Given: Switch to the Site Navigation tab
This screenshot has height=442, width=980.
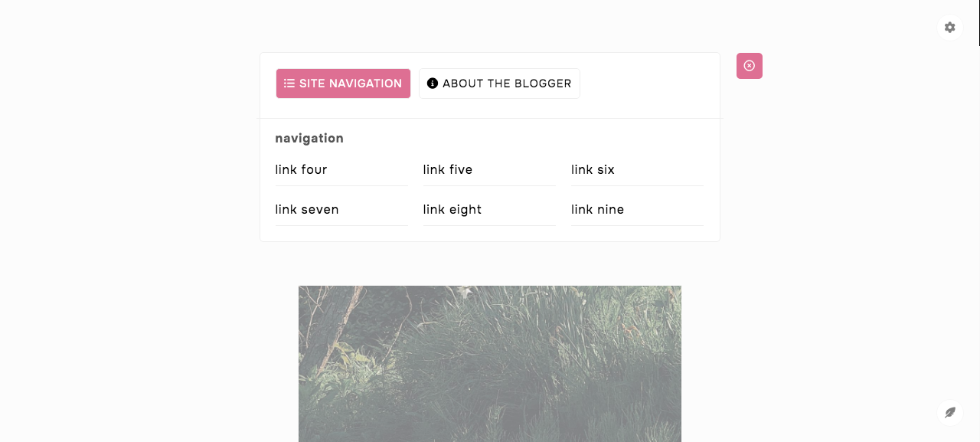Looking at the screenshot, I should [343, 83].
